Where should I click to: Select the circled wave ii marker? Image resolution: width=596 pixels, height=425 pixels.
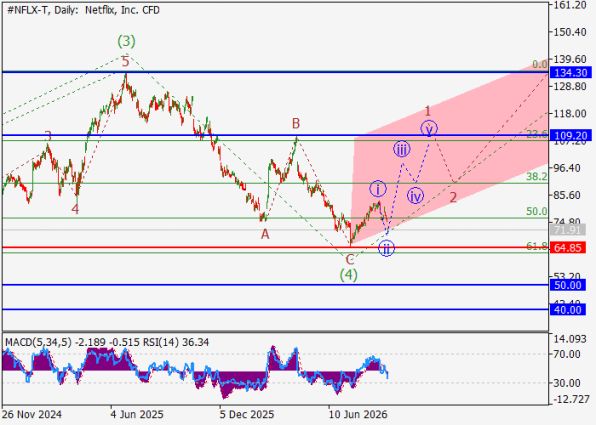386,248
